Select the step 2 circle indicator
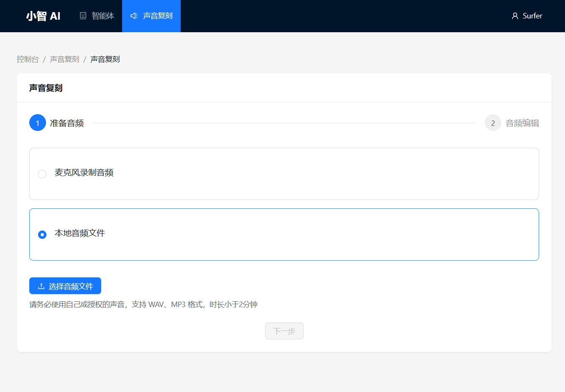Viewport: 565px width, 392px height. coord(493,123)
